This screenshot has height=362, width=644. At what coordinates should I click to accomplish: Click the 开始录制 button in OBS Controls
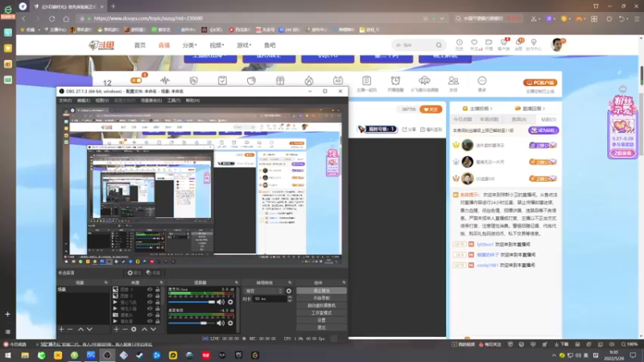(321, 298)
